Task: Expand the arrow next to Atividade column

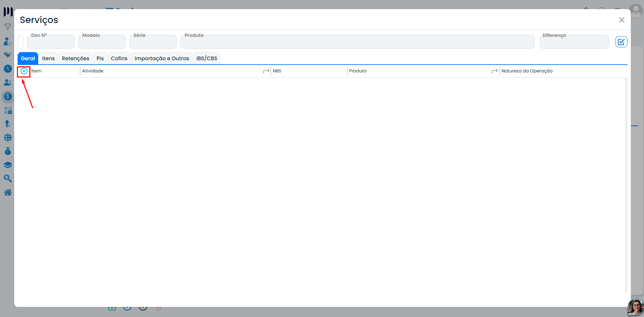Action: click(x=266, y=71)
